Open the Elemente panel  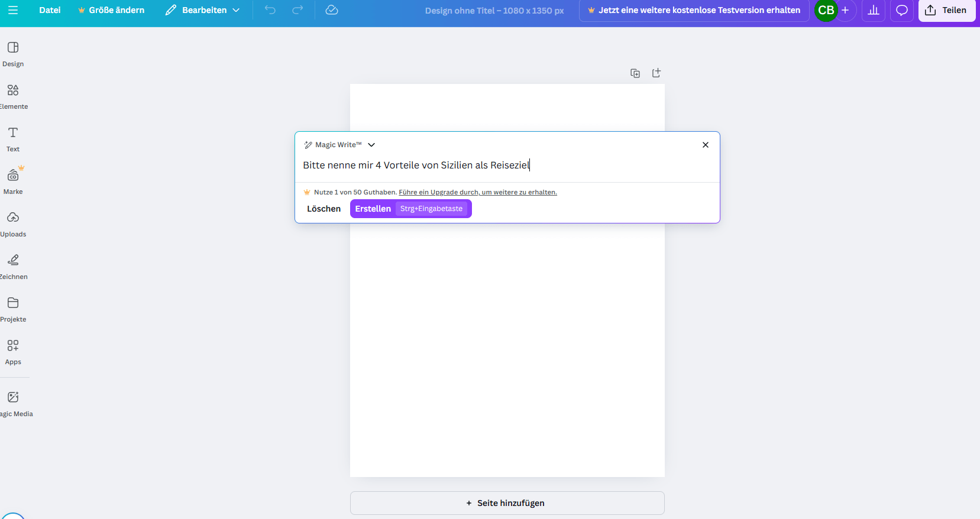tap(13, 96)
